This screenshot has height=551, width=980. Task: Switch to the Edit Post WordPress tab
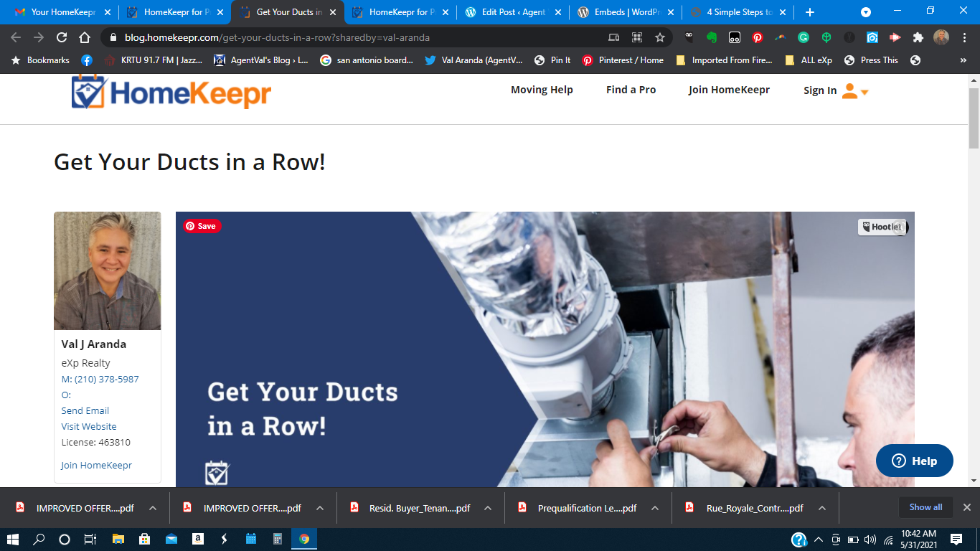tap(512, 12)
